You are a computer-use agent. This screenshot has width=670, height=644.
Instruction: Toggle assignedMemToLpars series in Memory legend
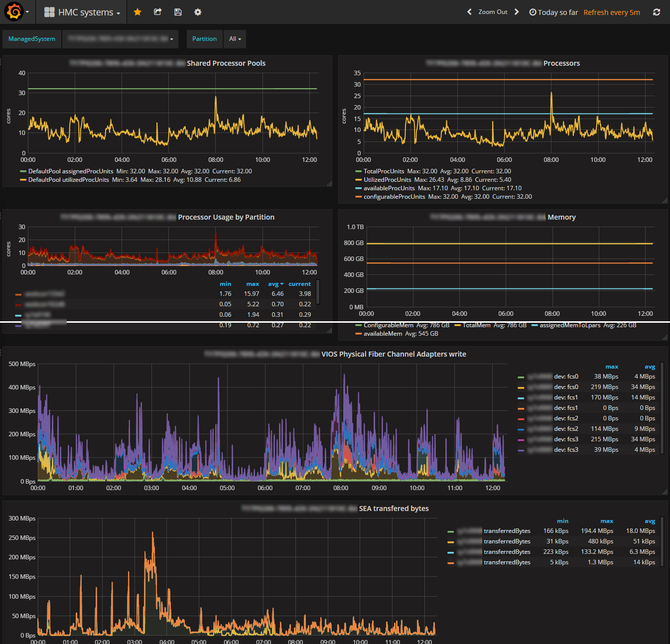coord(570,325)
